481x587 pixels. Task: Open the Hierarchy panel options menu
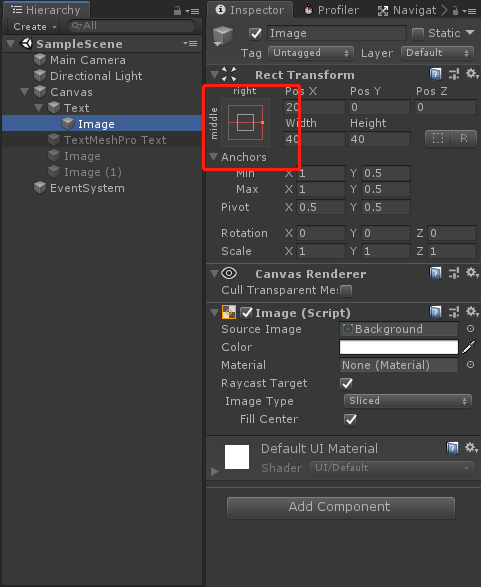click(x=192, y=11)
